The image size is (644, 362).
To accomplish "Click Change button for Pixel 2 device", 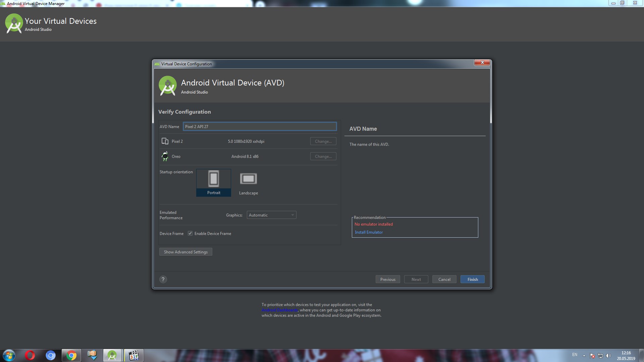I will 323,141.
